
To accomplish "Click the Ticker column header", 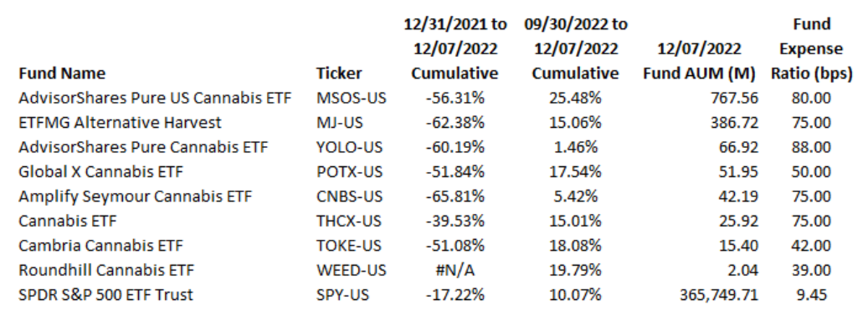I will coord(339,73).
